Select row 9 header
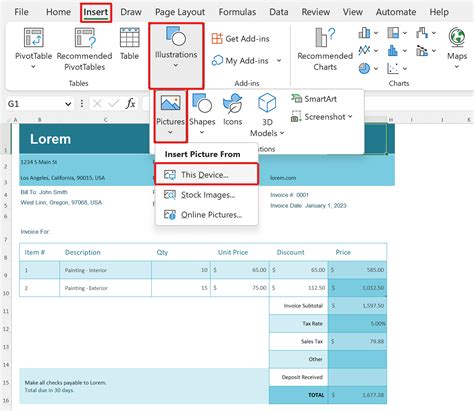This screenshot has height=411, width=474. point(6,271)
